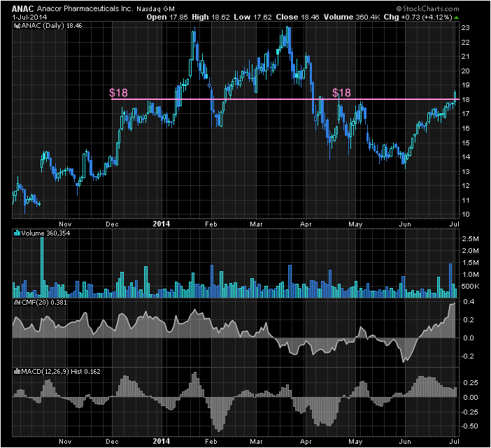Click the Jul label under the MACD panel
This screenshot has height=448, width=491.
(x=455, y=442)
